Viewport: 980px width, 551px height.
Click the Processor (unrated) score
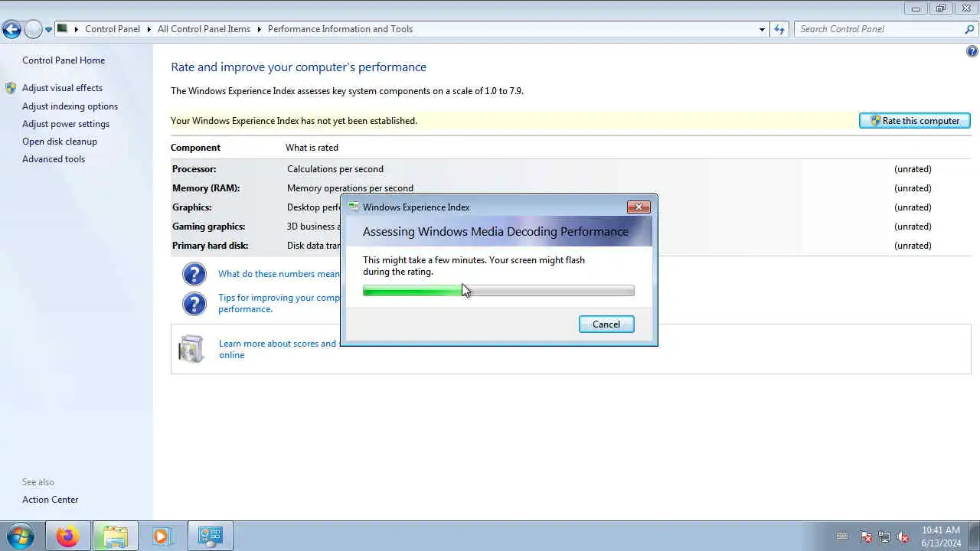[913, 169]
